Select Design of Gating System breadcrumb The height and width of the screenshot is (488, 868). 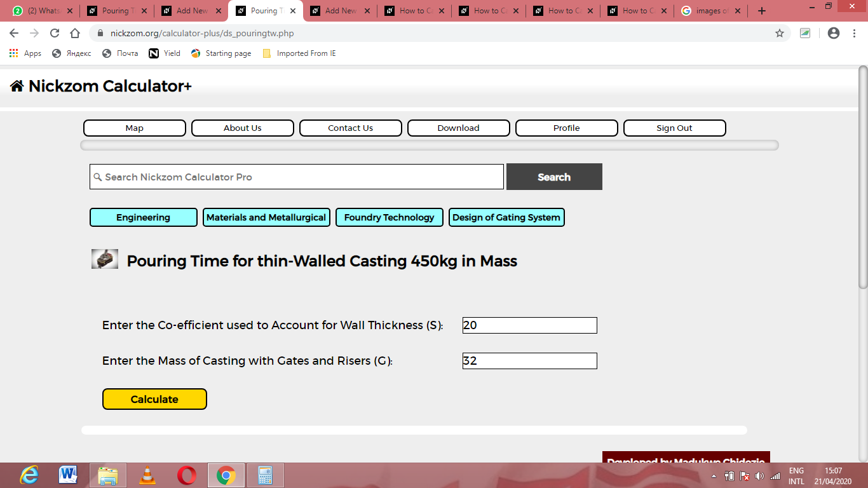click(x=506, y=217)
